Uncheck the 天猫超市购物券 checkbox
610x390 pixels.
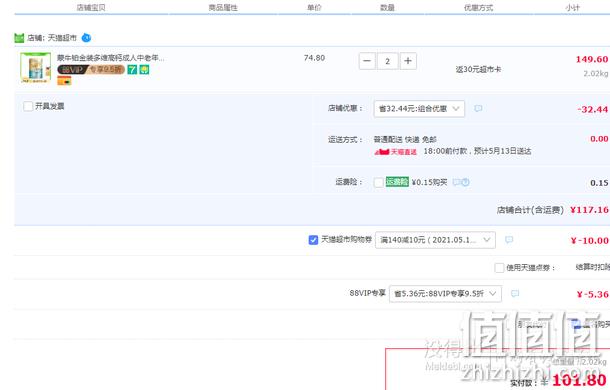coord(313,240)
